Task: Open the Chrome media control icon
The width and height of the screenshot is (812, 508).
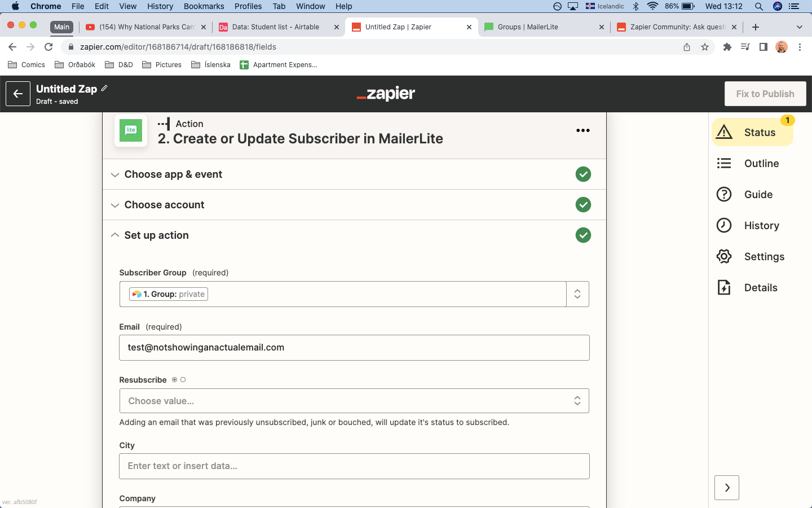Action: pyautogui.click(x=745, y=47)
